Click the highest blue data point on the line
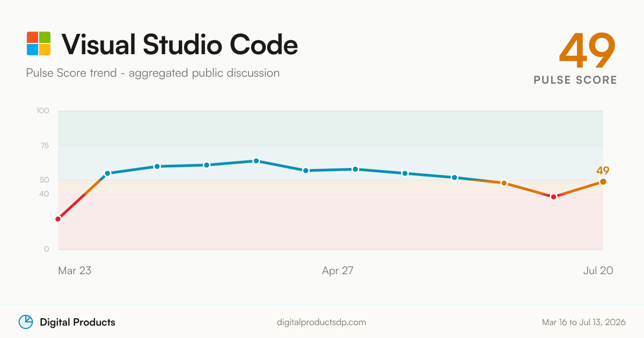 (x=256, y=161)
